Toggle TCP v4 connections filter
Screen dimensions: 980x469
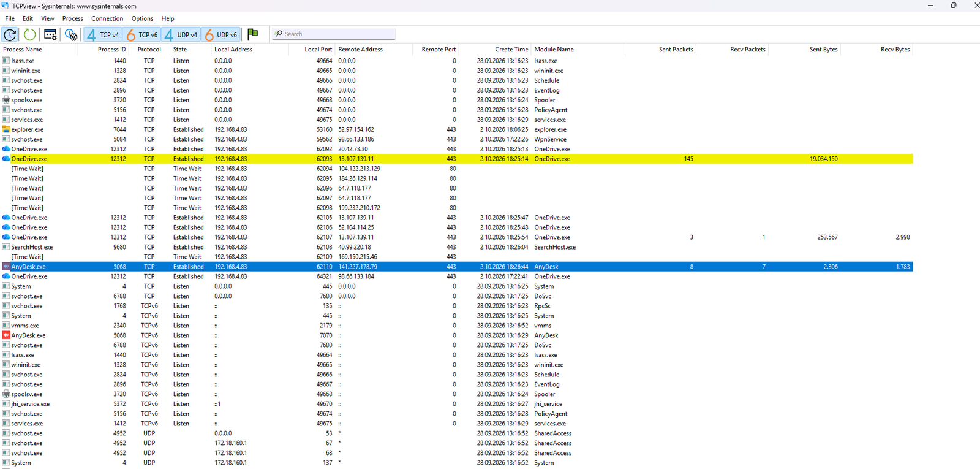[103, 35]
